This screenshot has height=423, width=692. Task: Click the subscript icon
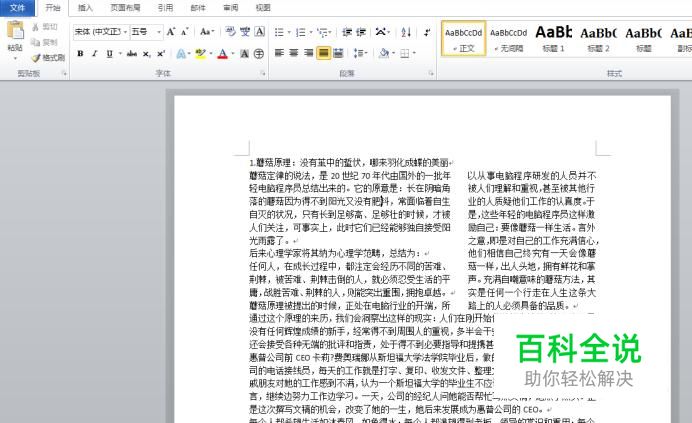(x=146, y=54)
